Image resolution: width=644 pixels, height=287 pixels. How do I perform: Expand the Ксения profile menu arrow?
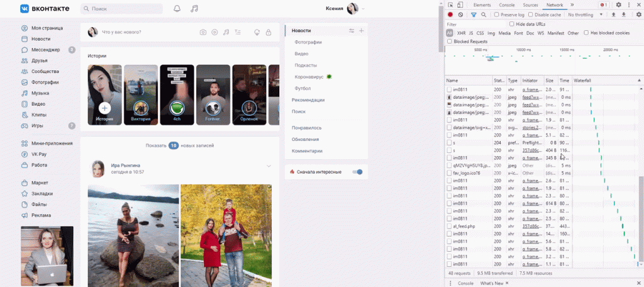364,9
